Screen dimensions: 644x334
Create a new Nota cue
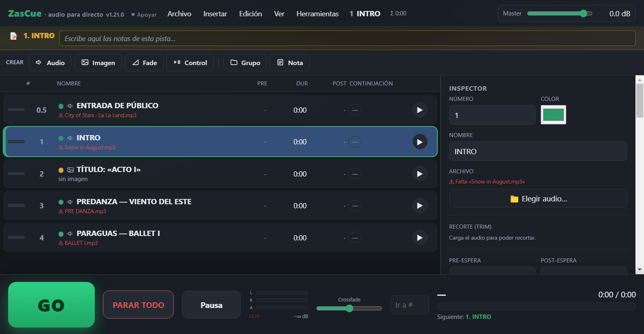[x=290, y=63]
